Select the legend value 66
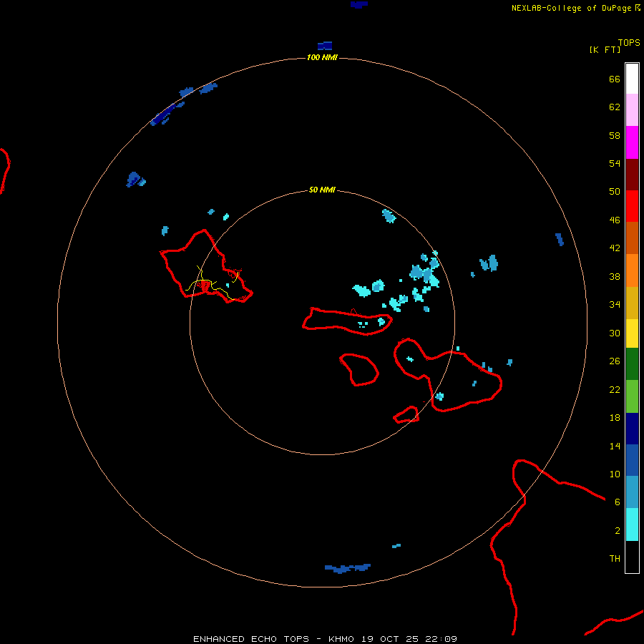Viewport: 644px width, 644px height. point(615,79)
